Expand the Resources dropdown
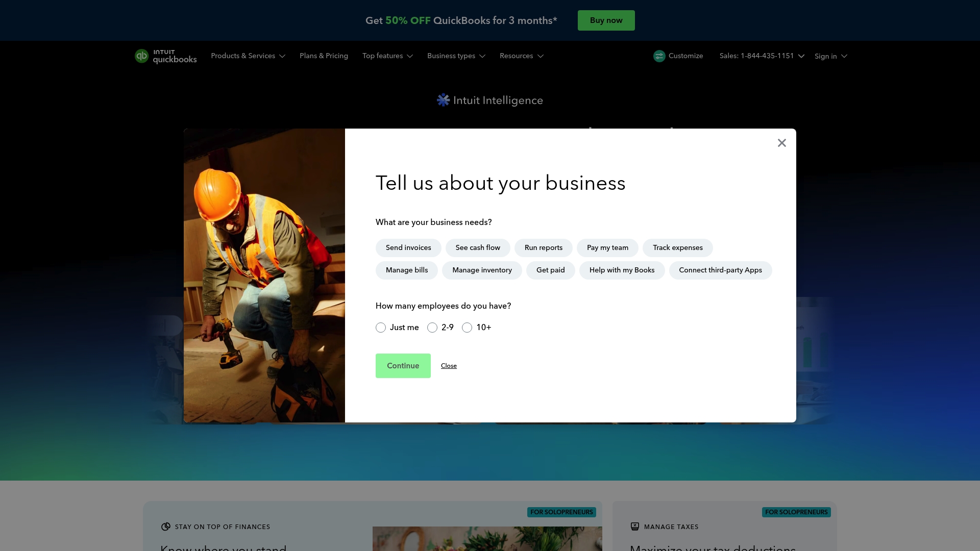 [x=521, y=56]
